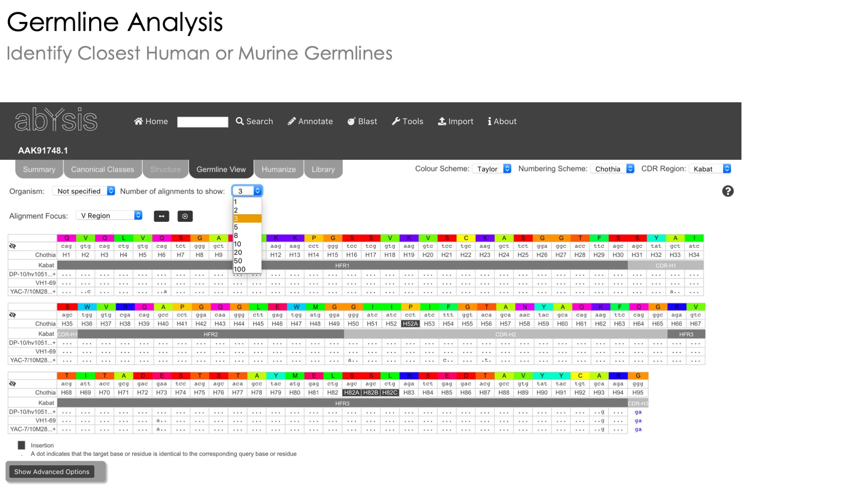Toggle the eye icon in third alignment block

click(13, 384)
